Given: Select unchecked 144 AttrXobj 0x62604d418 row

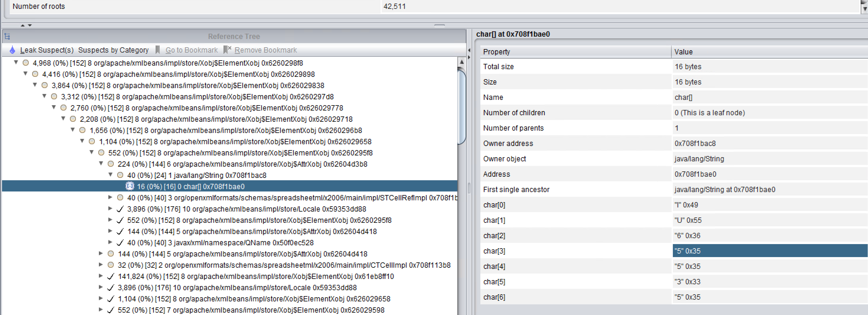Looking at the screenshot, I should click(x=242, y=254).
